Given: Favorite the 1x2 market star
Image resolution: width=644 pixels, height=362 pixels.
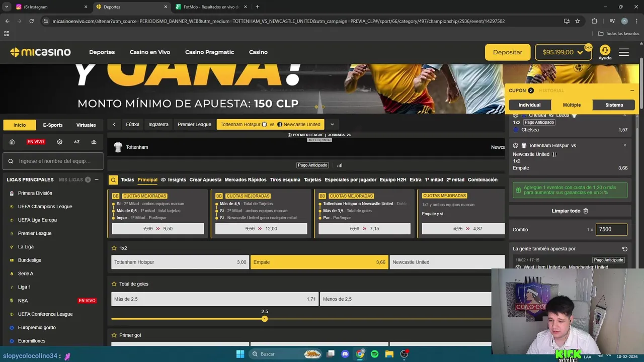Looking at the screenshot, I should [x=114, y=248].
